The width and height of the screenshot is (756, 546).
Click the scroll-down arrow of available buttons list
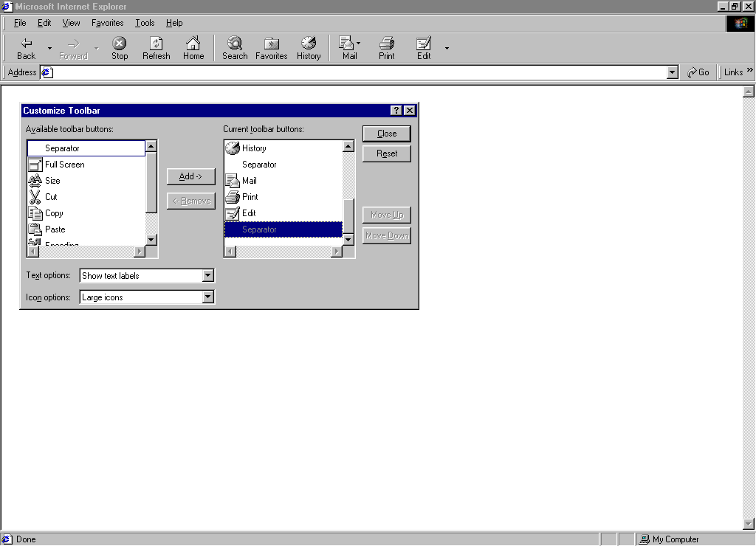(151, 240)
